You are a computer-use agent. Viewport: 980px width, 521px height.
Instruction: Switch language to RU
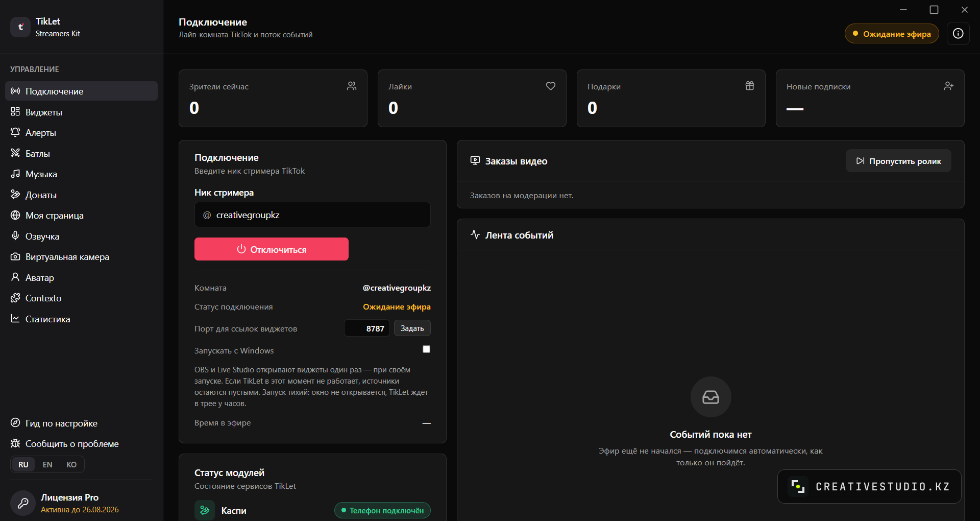(23, 464)
